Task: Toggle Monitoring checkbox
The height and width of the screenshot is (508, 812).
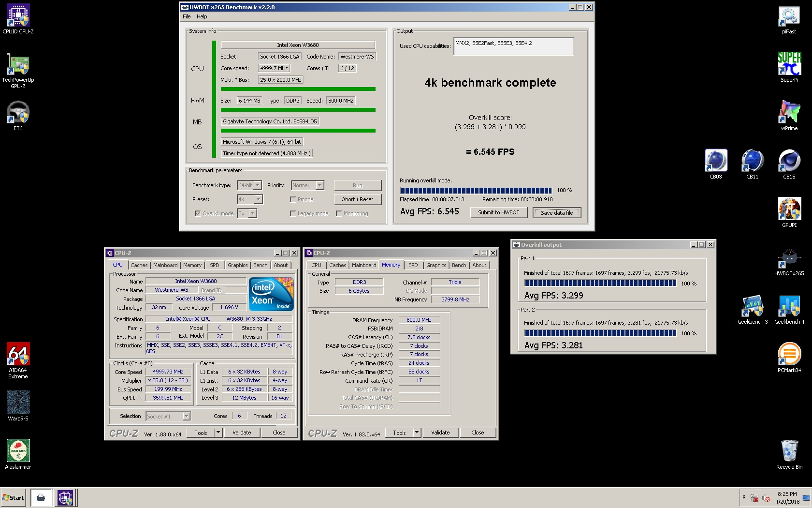Action: tap(338, 213)
